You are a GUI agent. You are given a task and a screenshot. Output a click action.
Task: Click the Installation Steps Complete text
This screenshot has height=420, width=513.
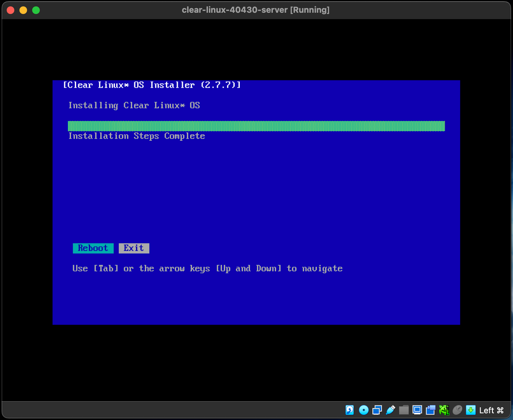136,136
